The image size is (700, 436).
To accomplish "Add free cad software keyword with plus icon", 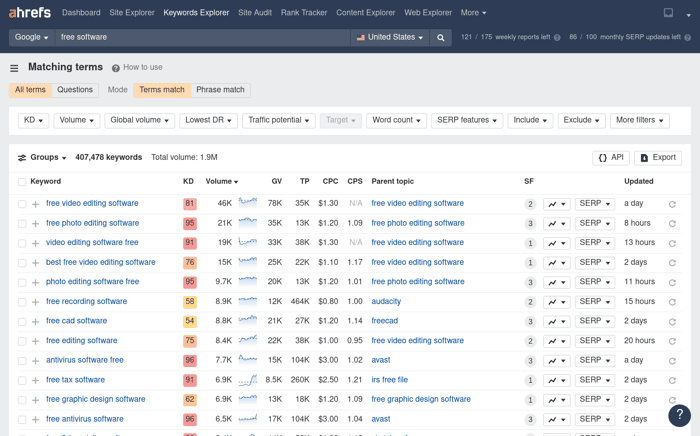I will point(36,321).
